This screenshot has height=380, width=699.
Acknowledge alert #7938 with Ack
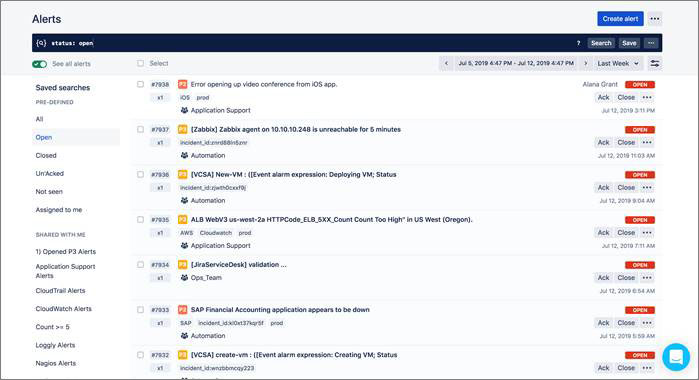(x=603, y=97)
